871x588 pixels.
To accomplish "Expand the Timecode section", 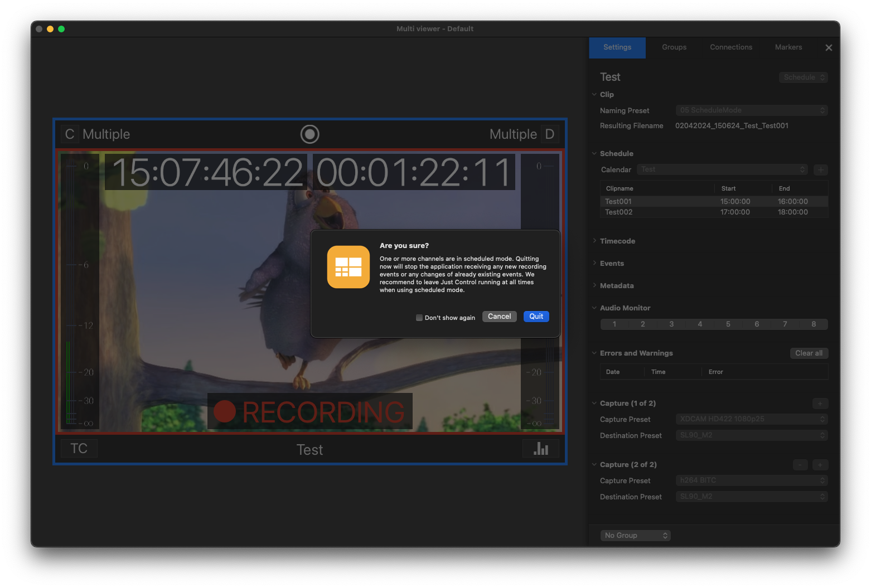I will 594,241.
